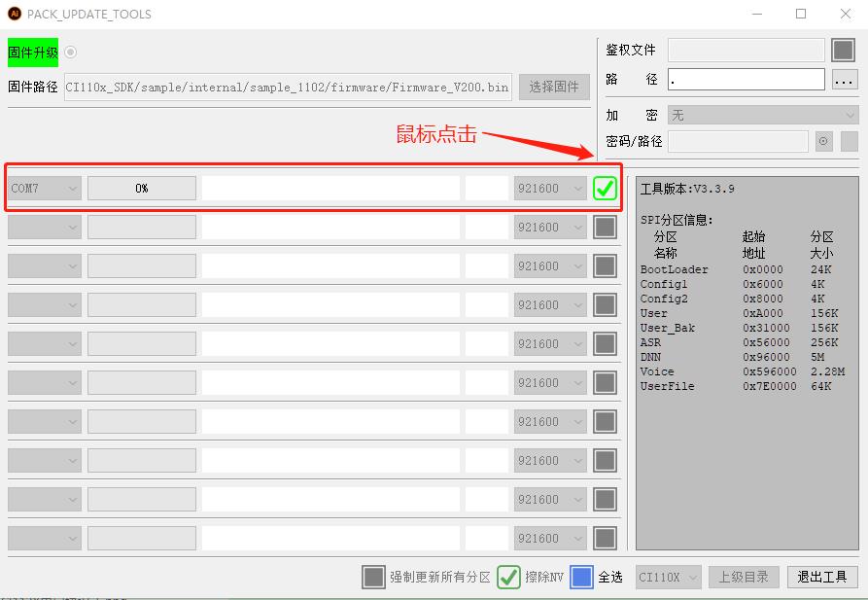868x600 pixels.
Task: Click the 工具版本:V3.3.9 text
Action: (x=687, y=189)
